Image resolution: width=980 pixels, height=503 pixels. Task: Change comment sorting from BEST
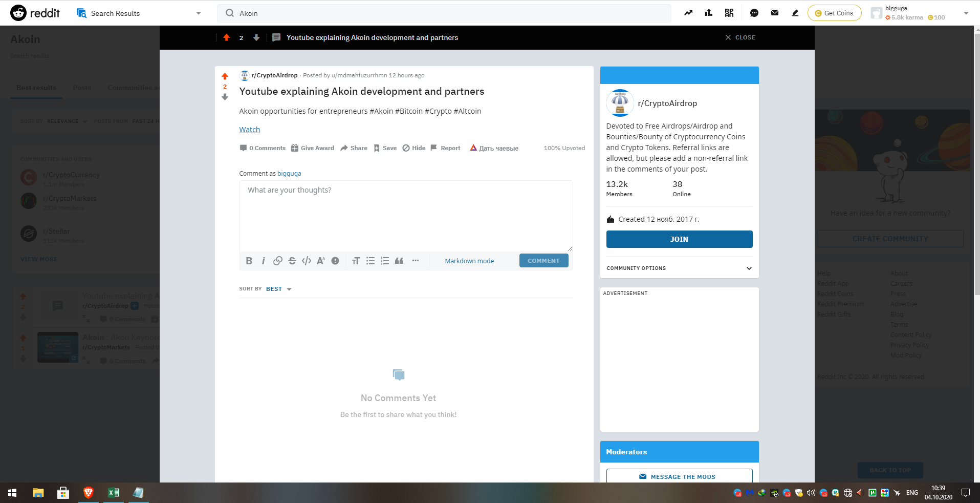click(278, 289)
